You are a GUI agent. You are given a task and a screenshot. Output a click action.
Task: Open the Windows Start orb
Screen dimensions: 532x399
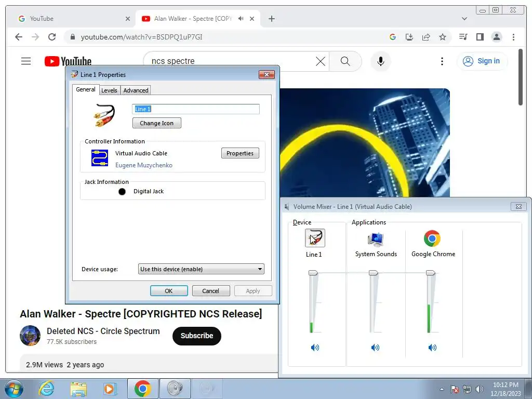pyautogui.click(x=14, y=389)
